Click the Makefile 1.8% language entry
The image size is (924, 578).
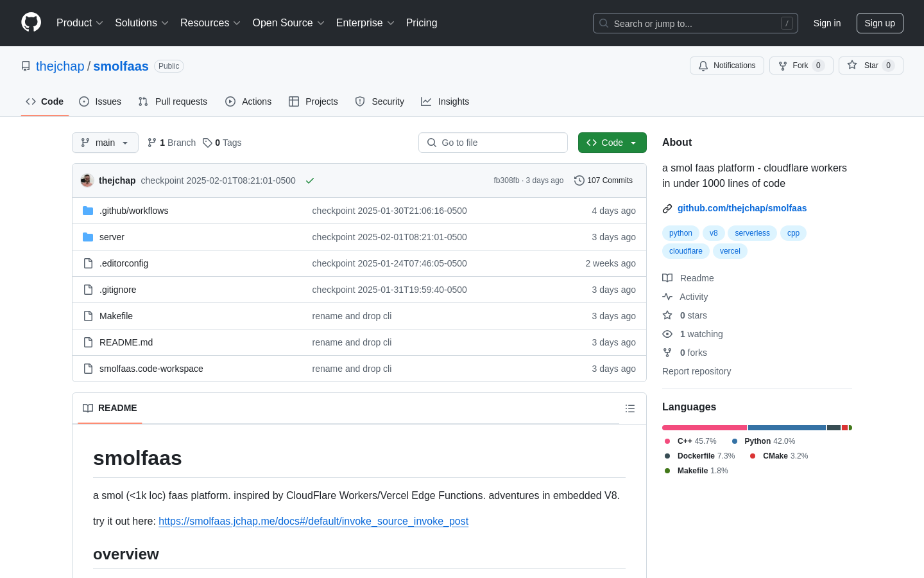tap(696, 471)
